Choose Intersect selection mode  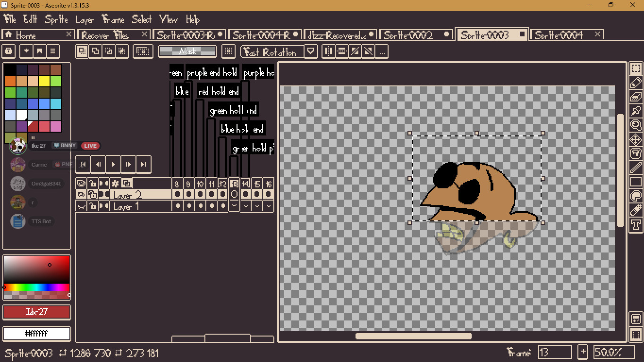point(122,51)
